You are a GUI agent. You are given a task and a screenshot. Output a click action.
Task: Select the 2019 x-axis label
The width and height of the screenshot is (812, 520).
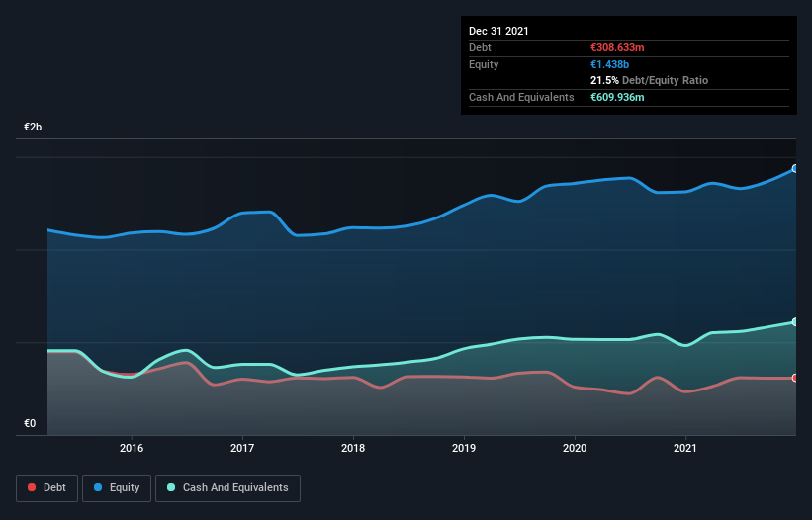tap(464, 448)
